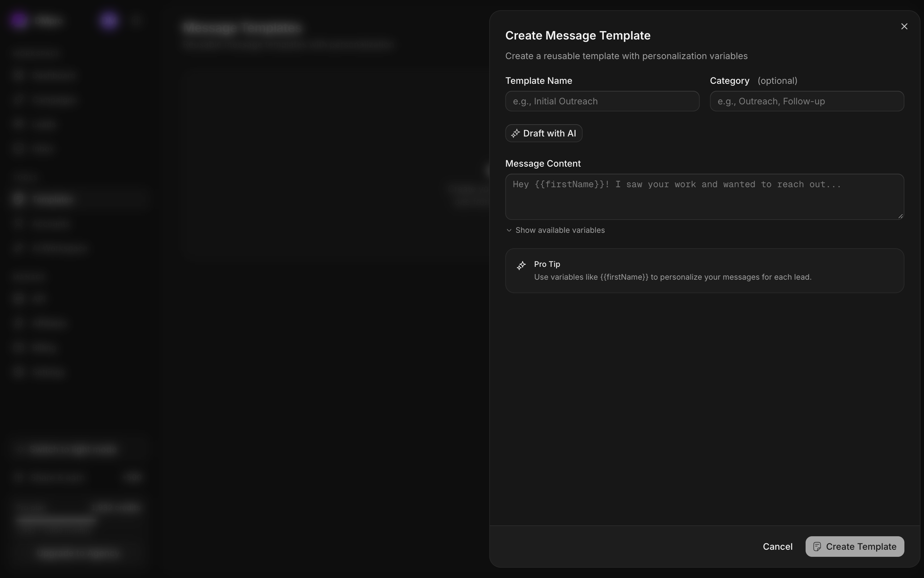This screenshot has width=924, height=578.
Task: Click the sparkle icon on Draft with AI
Action: coord(516,133)
